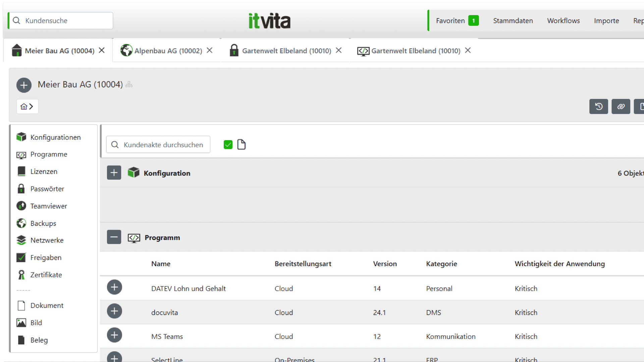The width and height of the screenshot is (644, 362).
Task: Click the round add button next to Meier Bau AG
Action: click(24, 85)
